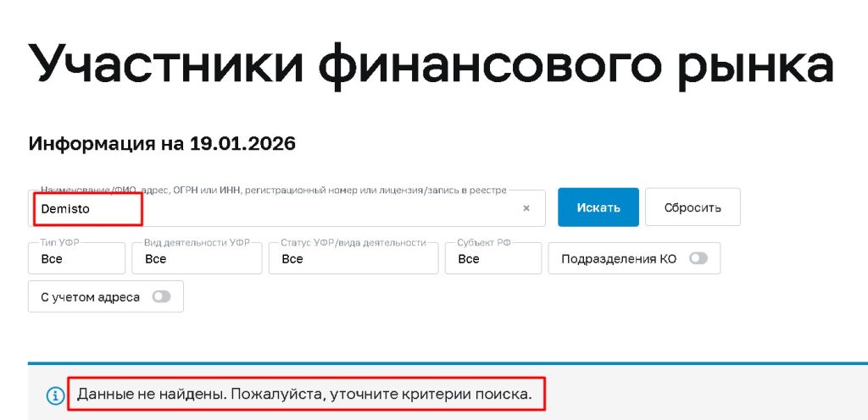The width and height of the screenshot is (868, 420).
Task: Click the Все value under Вид деятельности УФР
Action: click(156, 259)
